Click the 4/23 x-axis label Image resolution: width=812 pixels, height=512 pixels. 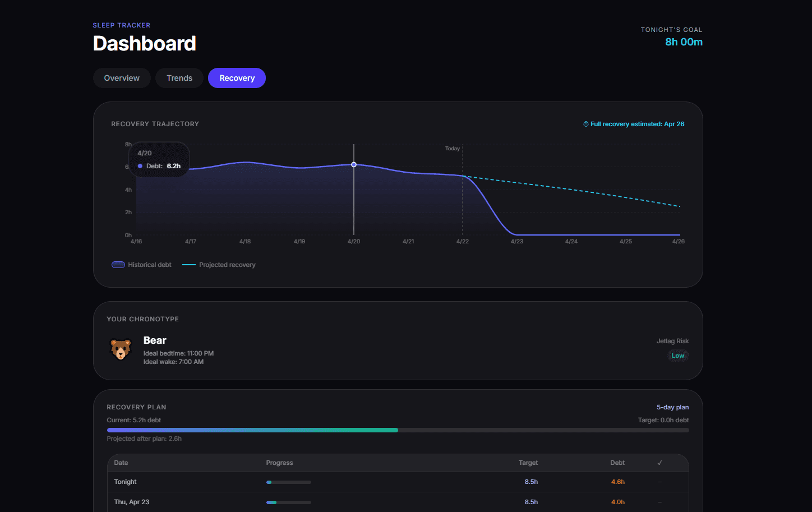tap(517, 242)
